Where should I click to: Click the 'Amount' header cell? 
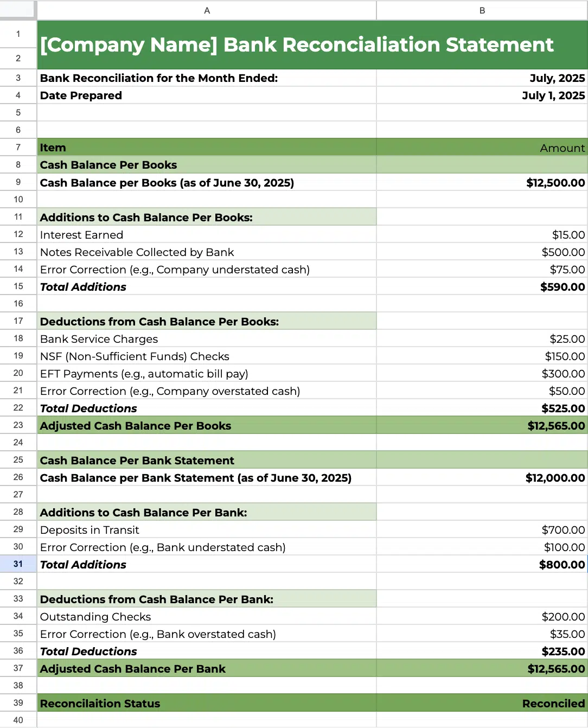[482, 148]
